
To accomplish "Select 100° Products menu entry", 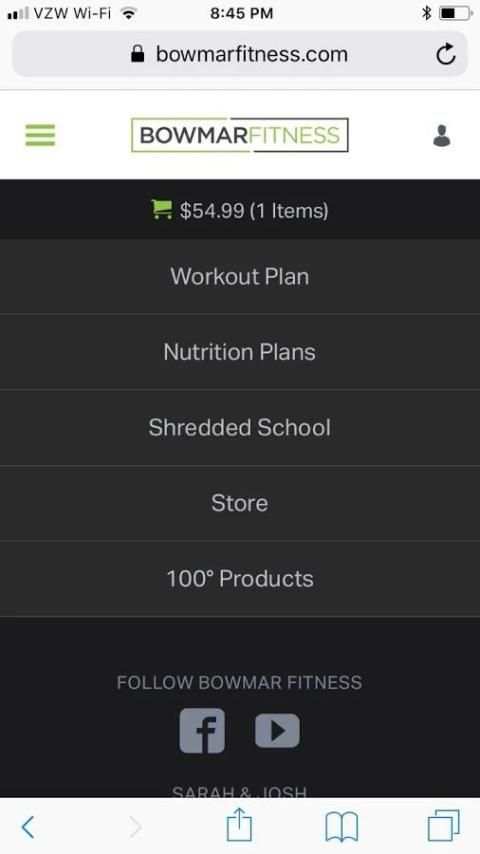I will [x=240, y=579].
